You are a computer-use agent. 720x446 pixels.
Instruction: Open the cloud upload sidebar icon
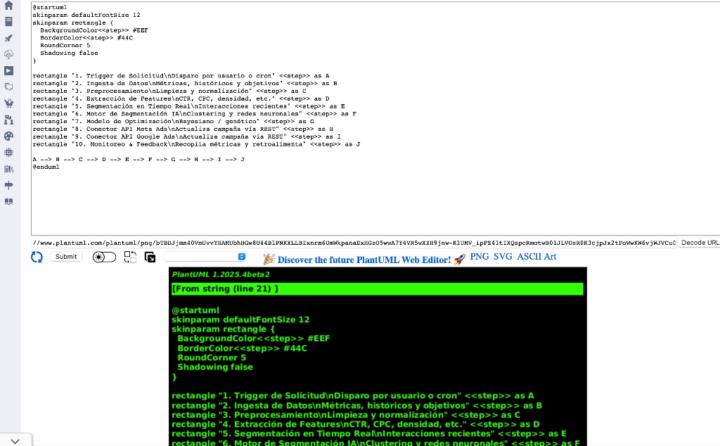[x=9, y=54]
